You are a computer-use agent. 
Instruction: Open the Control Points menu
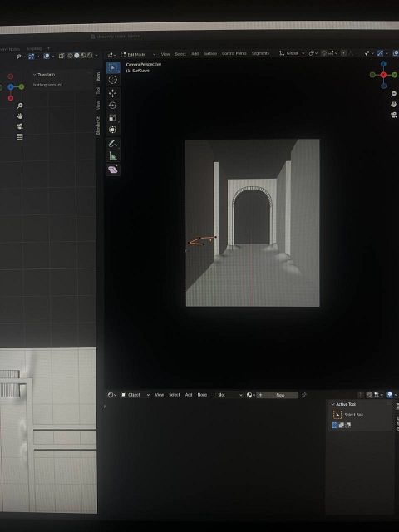click(234, 53)
